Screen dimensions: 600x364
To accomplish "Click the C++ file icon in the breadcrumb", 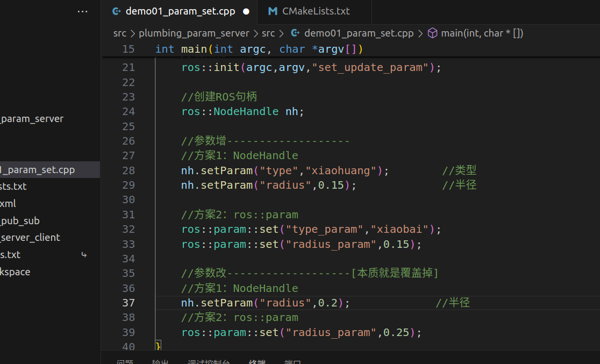I will (296, 33).
